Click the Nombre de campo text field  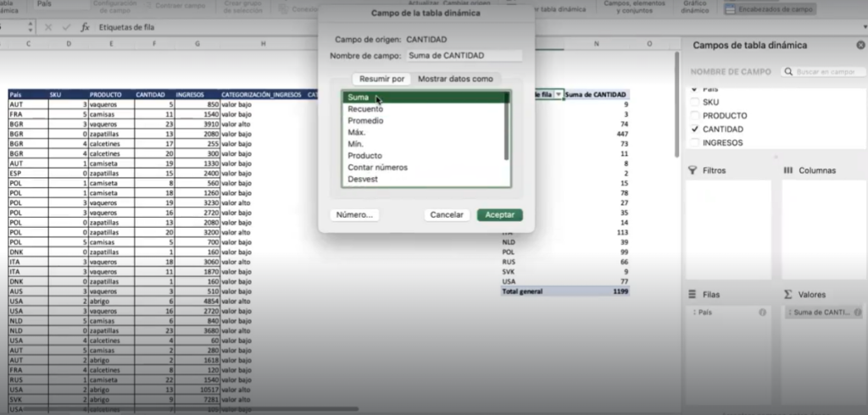(465, 55)
